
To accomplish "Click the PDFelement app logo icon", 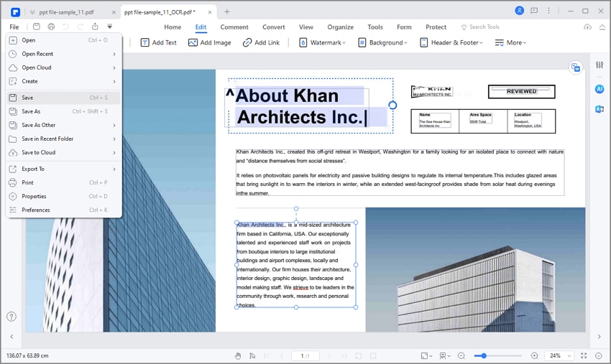I will [15, 12].
